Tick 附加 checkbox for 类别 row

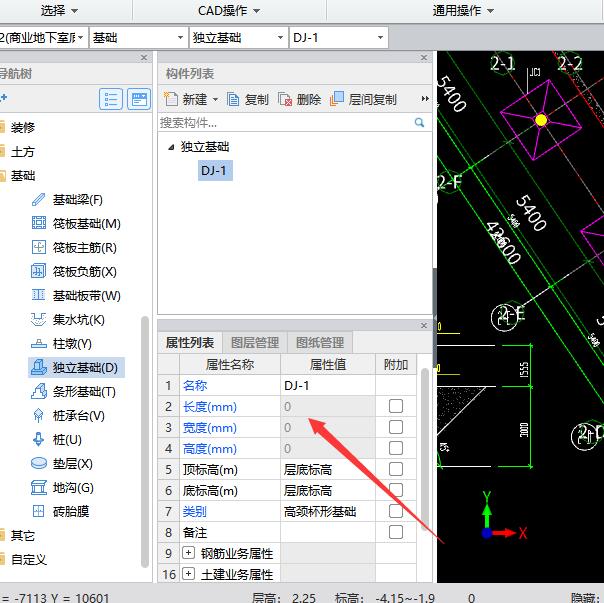pos(396,511)
